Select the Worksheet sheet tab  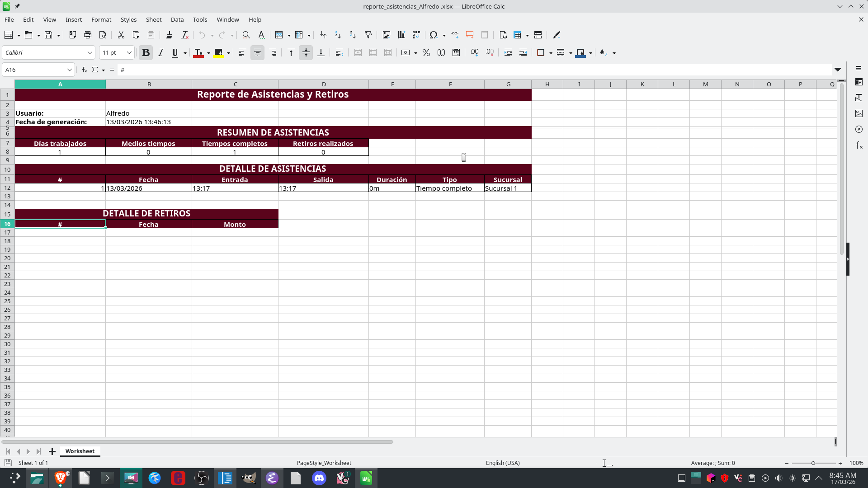coord(80,451)
